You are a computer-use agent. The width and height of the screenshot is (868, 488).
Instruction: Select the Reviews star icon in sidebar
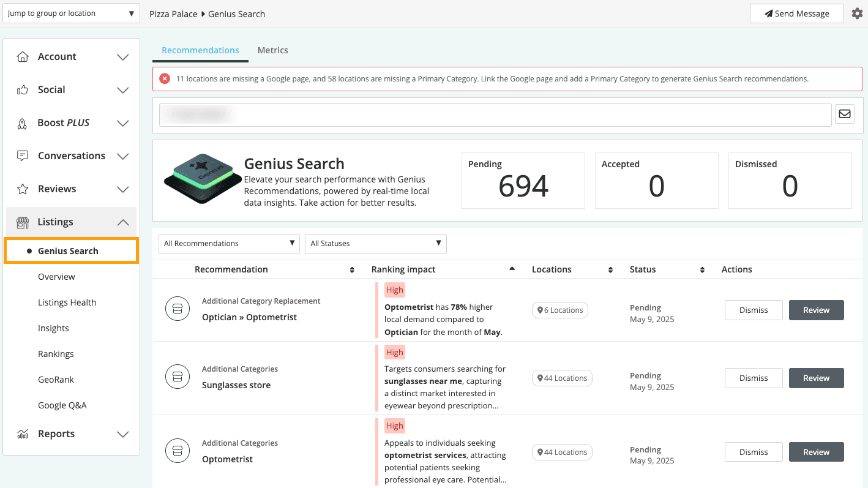tap(23, 189)
